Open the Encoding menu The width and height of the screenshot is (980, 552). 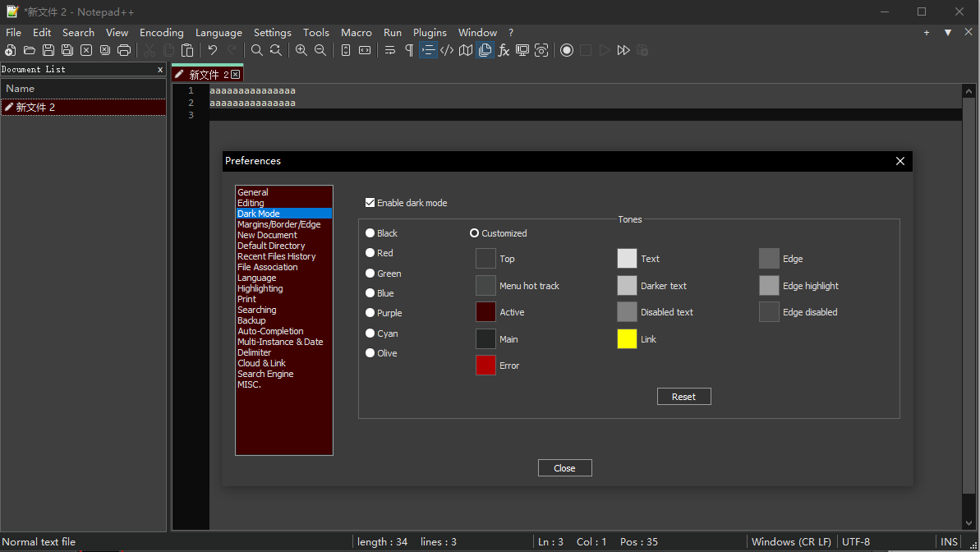(x=161, y=33)
